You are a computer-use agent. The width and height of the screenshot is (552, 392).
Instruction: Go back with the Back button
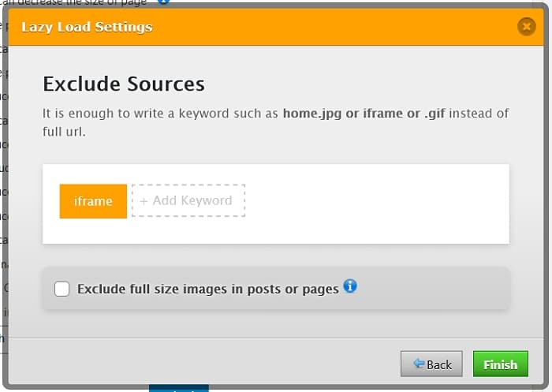point(431,364)
